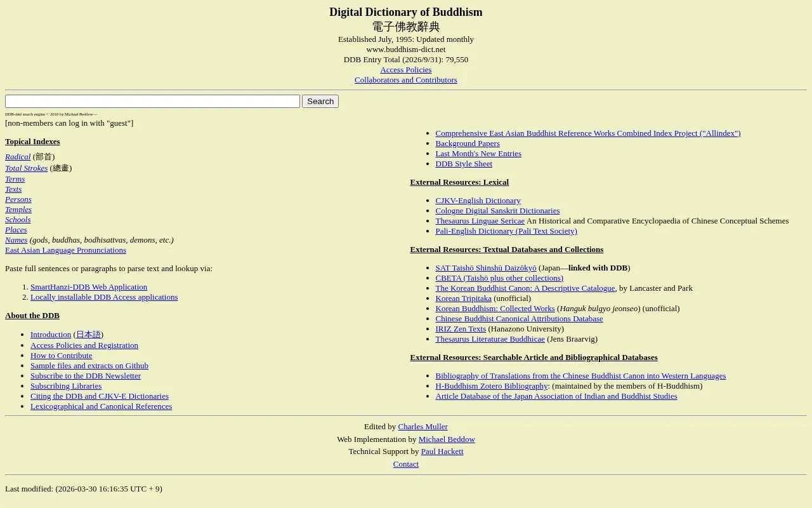Open the Access Policies link under the title
The width and height of the screenshot is (812, 508).
(406, 70)
